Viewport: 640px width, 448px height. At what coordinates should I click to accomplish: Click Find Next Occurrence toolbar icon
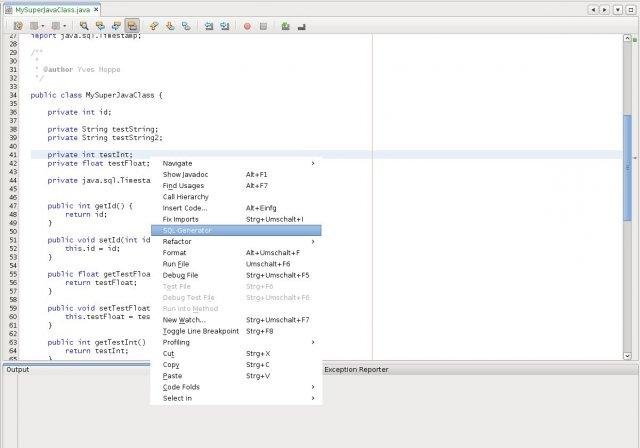coord(116,26)
